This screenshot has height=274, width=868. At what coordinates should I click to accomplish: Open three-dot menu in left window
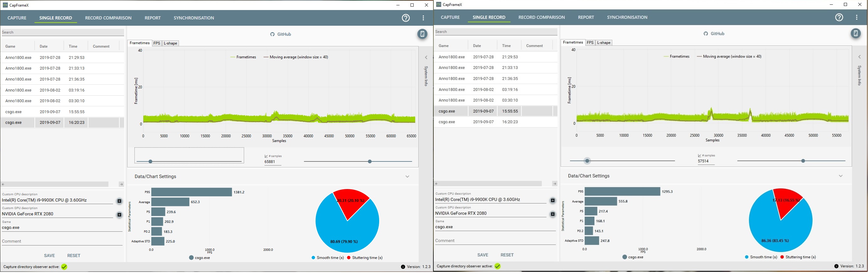(x=423, y=18)
